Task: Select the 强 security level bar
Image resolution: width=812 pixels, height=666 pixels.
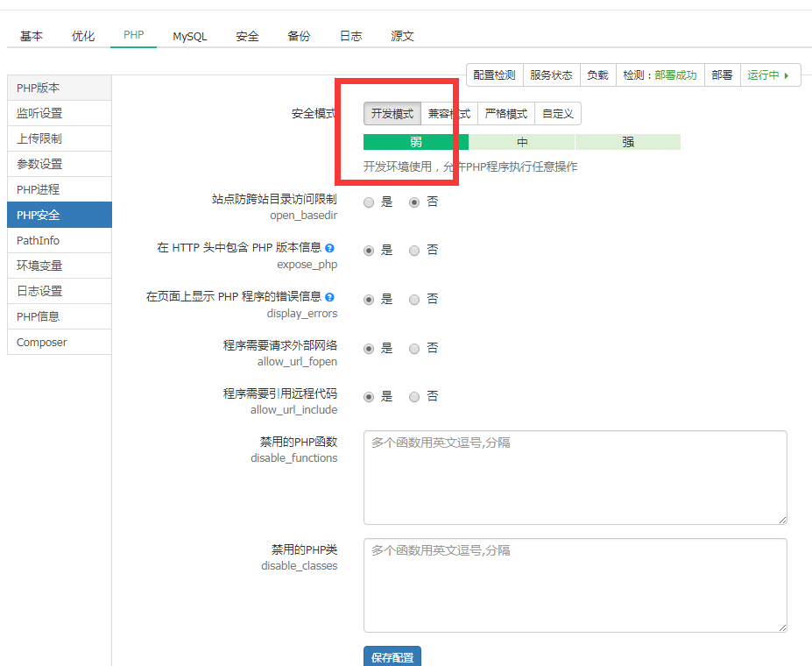Action: click(627, 142)
